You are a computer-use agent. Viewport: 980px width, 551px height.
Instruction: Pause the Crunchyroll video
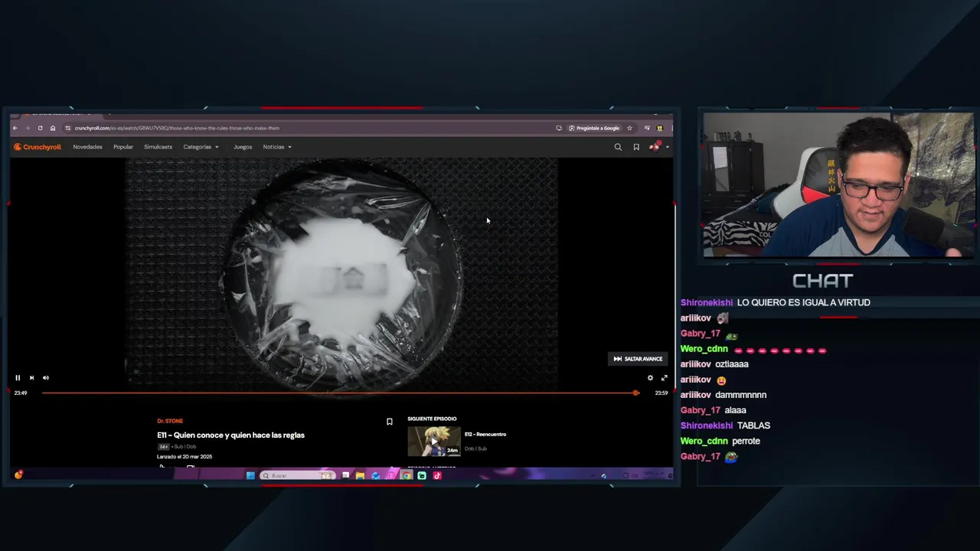[x=18, y=377]
